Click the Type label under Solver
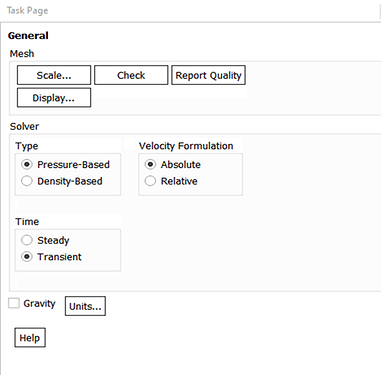This screenshot has height=375, width=381. [x=27, y=146]
